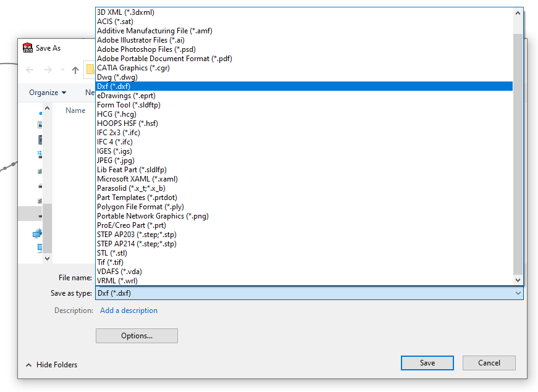This screenshot has height=392, width=538.
Task: Collapse the Save as type dropdown
Action: click(517, 293)
